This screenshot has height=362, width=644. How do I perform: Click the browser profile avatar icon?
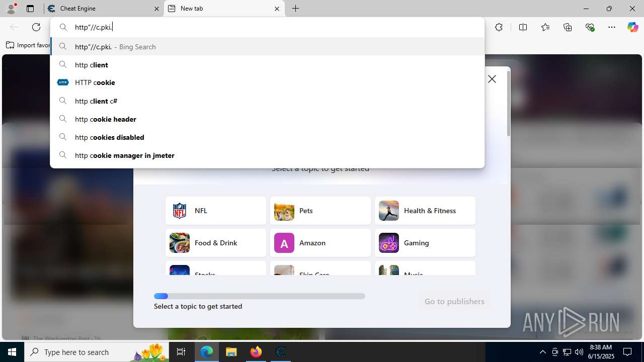coord(11,9)
